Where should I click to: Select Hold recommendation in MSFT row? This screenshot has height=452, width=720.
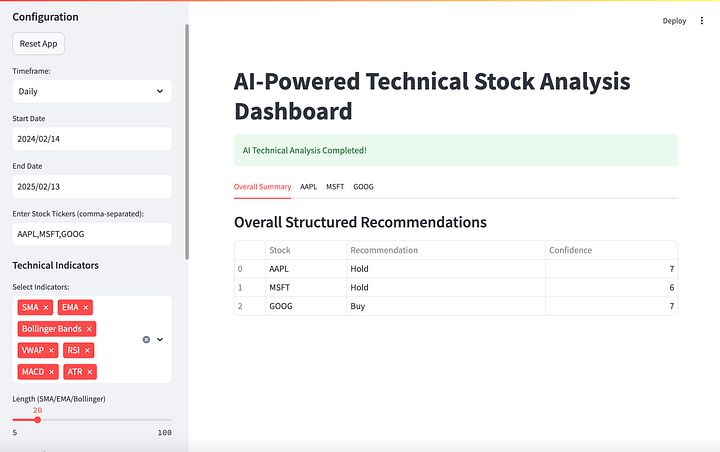click(x=446, y=288)
